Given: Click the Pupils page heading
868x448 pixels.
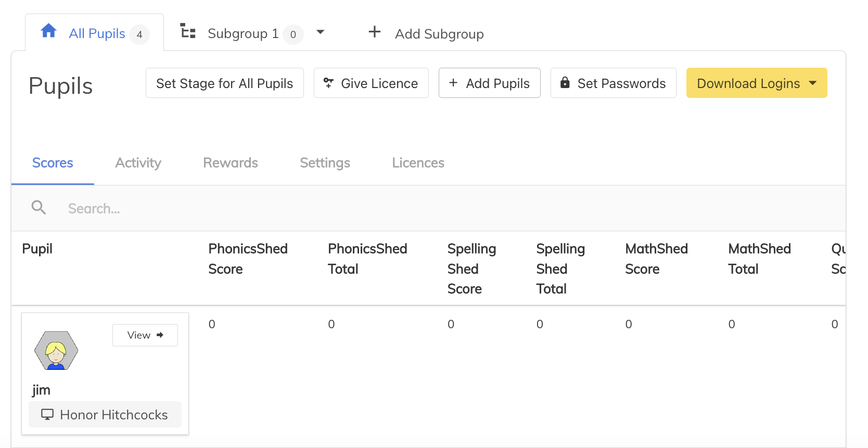Looking at the screenshot, I should tap(61, 86).
